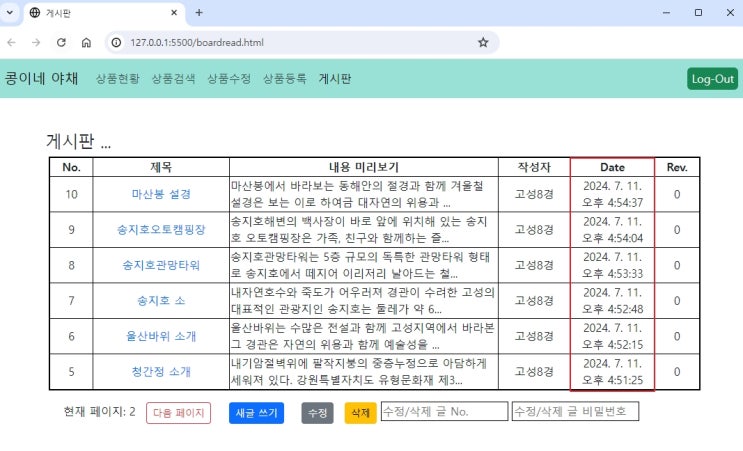This screenshot has height=451, width=743.
Task: Click post number 7 cell
Action: coord(72,301)
